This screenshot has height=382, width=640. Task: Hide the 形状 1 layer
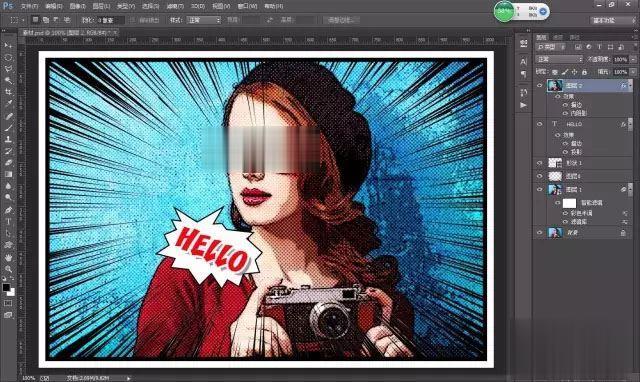[x=540, y=163]
